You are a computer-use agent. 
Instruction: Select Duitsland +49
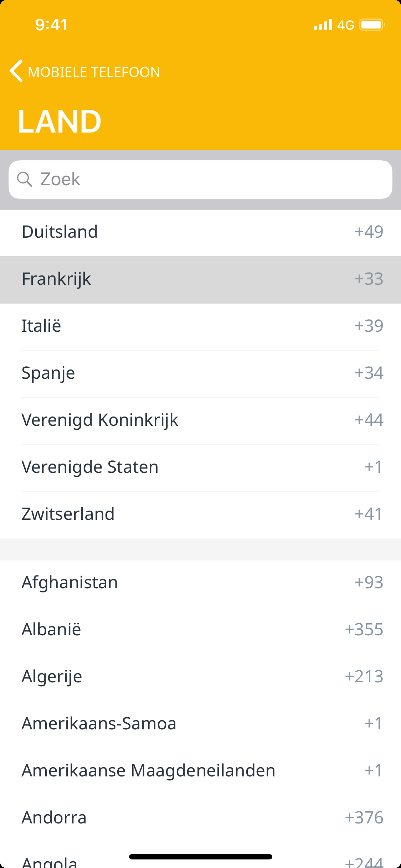(200, 232)
